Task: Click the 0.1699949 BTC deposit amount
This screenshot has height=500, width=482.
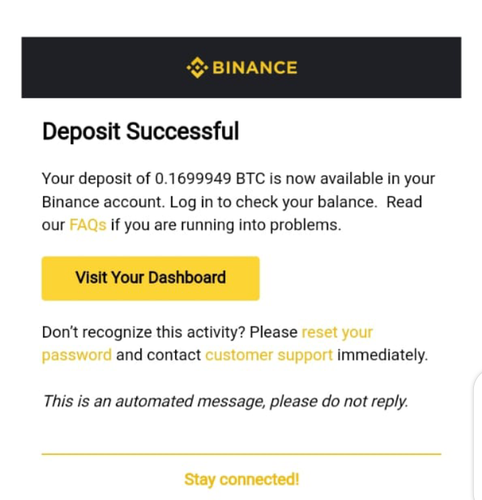Action: point(210,178)
